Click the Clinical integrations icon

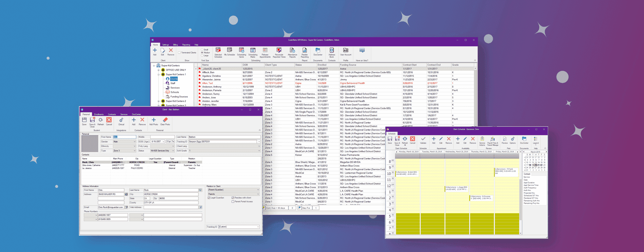coord(121,121)
